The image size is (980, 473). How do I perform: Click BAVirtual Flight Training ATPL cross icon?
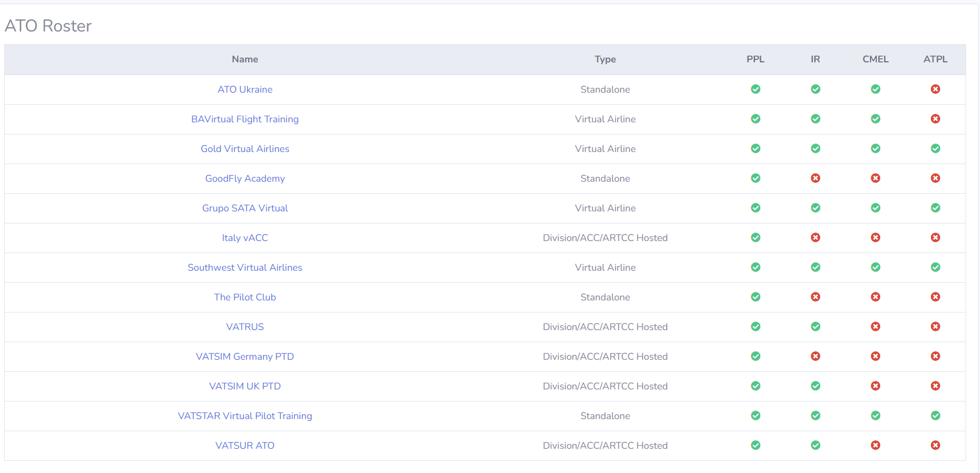pos(936,119)
